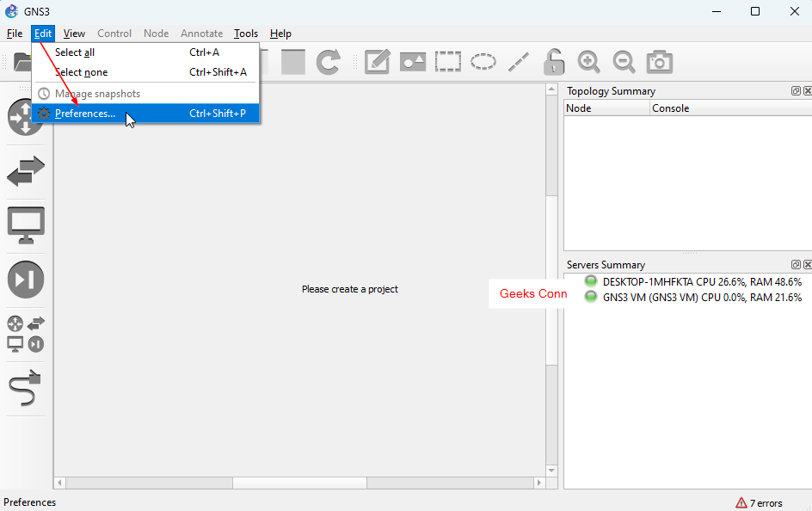
Task: Browse end devices via the monitor icon
Action: tap(26, 225)
